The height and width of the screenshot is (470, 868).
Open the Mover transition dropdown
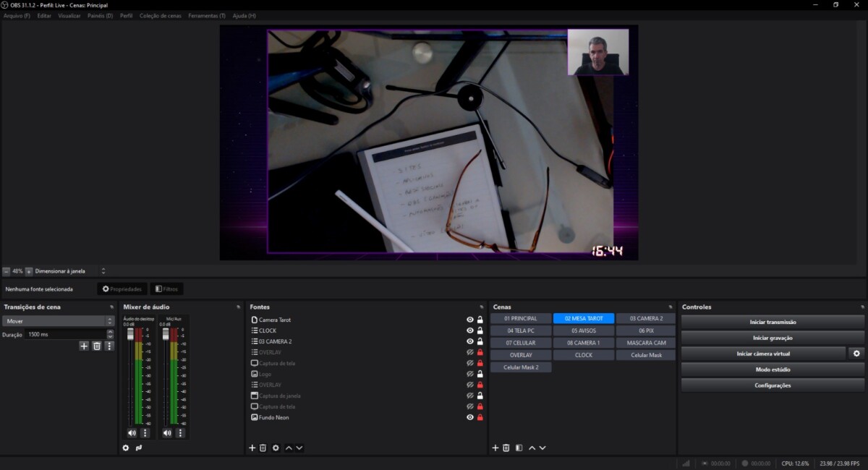tap(59, 321)
